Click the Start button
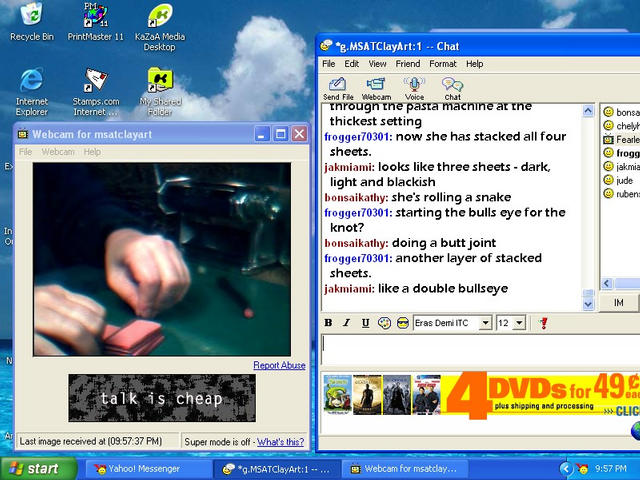Viewport: 640px width, 480px height. pos(39,469)
